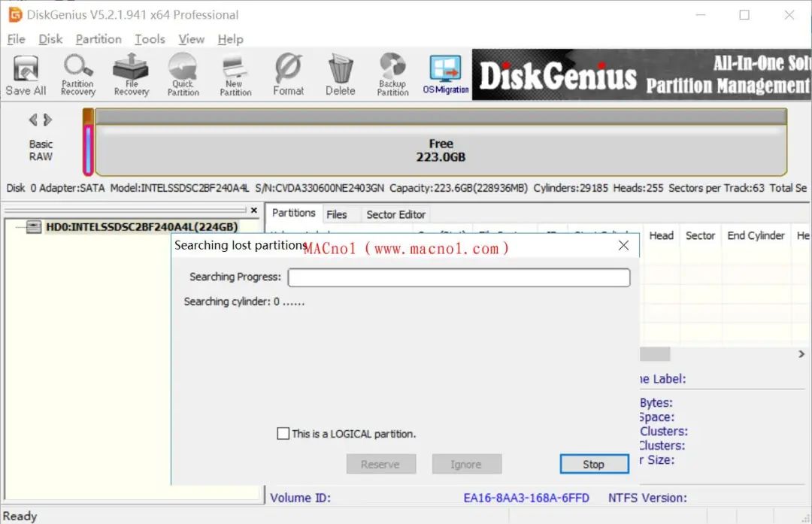Go to next disk with right arrow

click(47, 120)
